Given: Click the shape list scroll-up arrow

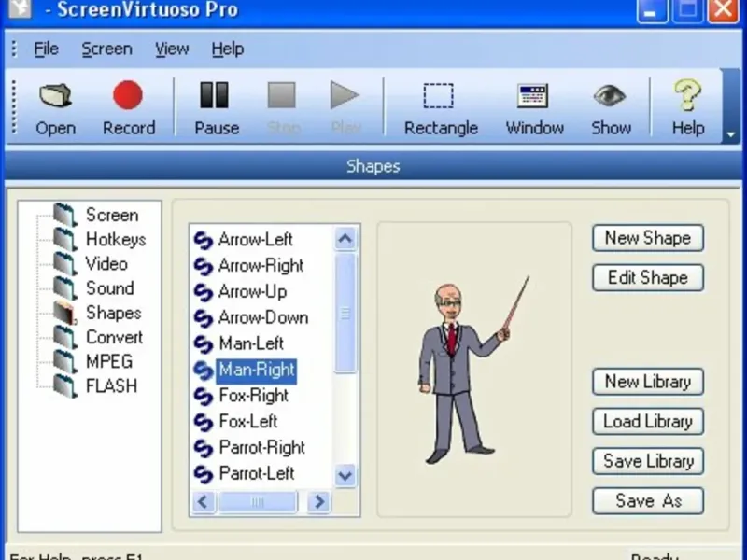Looking at the screenshot, I should pyautogui.click(x=345, y=238).
